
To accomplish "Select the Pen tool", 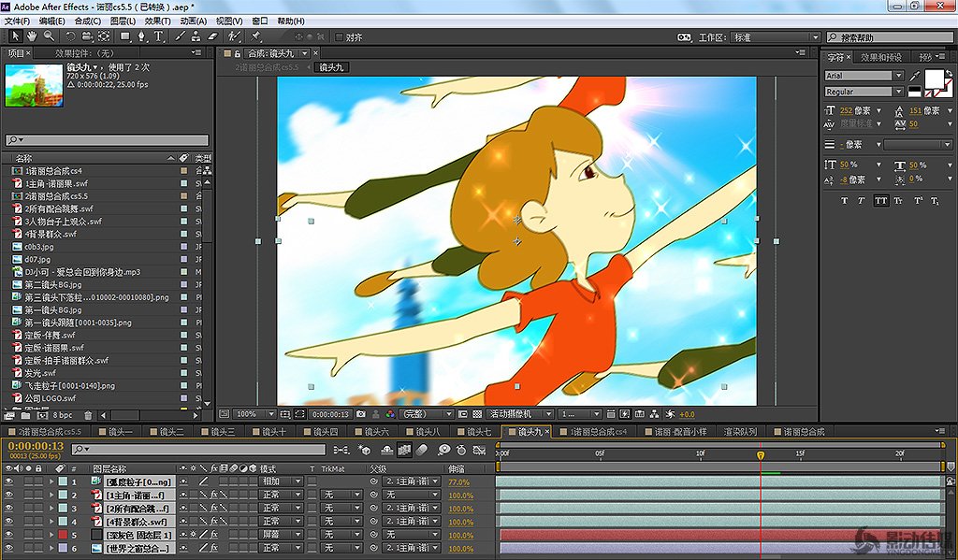I will 141,36.
